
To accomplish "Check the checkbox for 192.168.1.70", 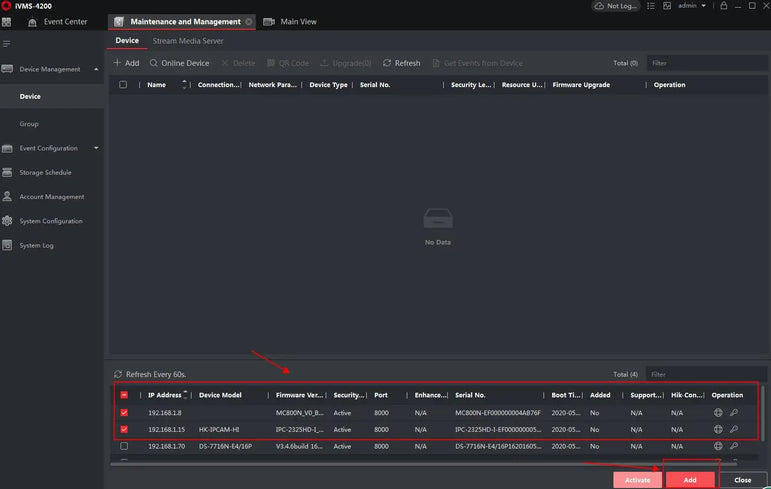I will [124, 446].
